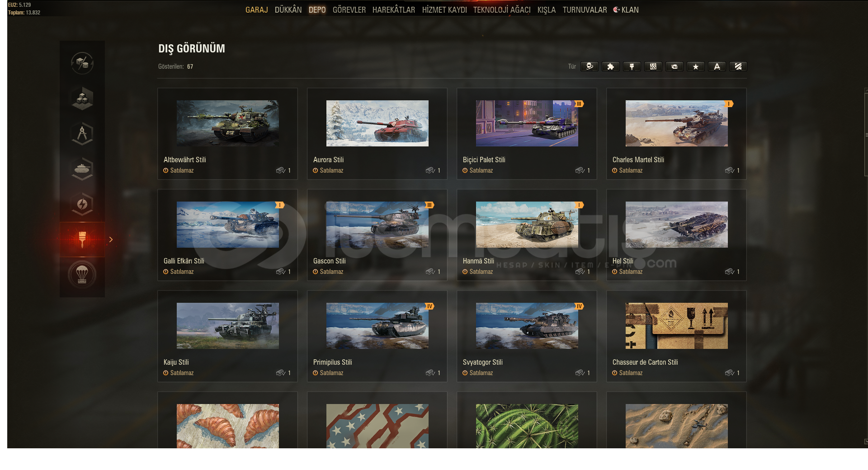The width and height of the screenshot is (868, 470).
Task: Select the Hel Stili thumbnail
Action: (x=677, y=225)
